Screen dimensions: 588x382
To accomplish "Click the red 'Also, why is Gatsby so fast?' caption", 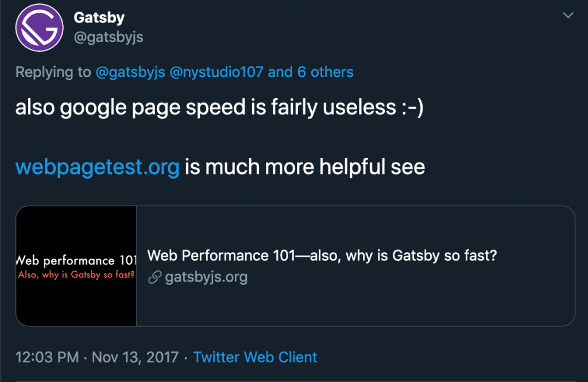I will (76, 275).
